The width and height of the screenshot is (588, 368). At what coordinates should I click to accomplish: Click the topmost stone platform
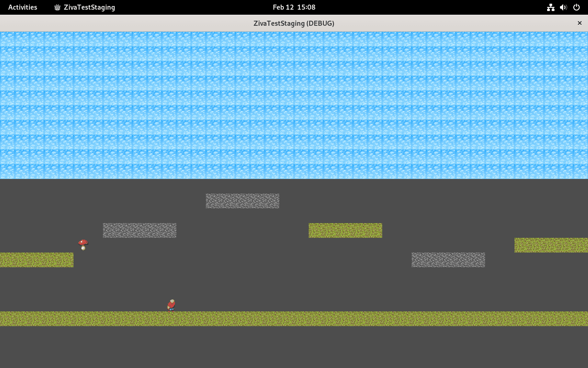click(243, 201)
